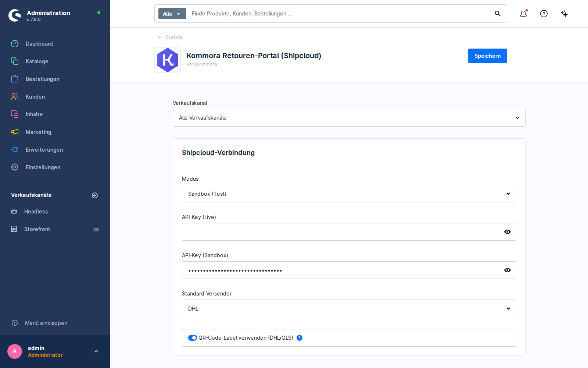The width and height of the screenshot is (588, 368).
Task: Click the Administration title in sidebar
Action: (x=49, y=13)
